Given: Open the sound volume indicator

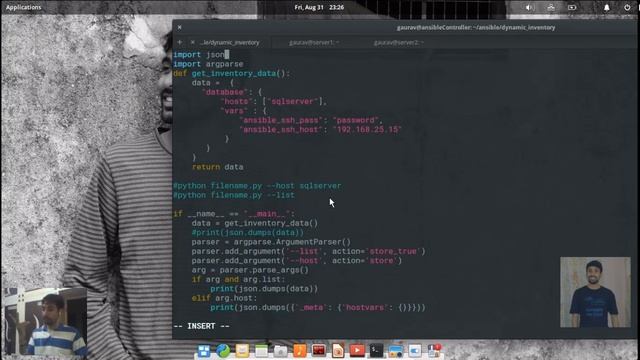Looking at the screenshot, I should pyautogui.click(x=529, y=7).
